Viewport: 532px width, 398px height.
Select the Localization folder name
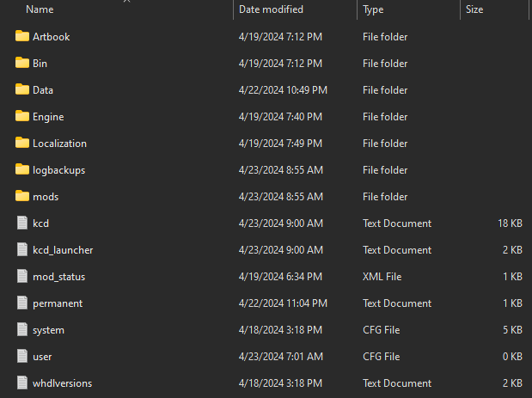coord(59,144)
